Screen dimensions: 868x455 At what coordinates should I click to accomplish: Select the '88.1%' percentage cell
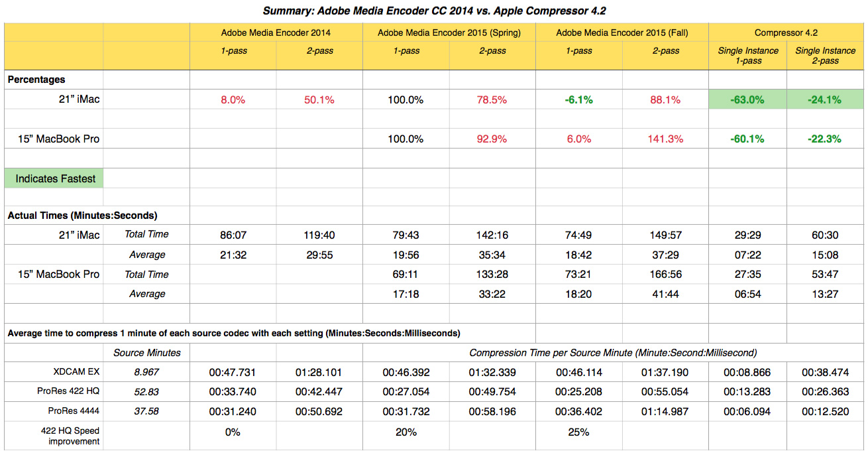[666, 100]
